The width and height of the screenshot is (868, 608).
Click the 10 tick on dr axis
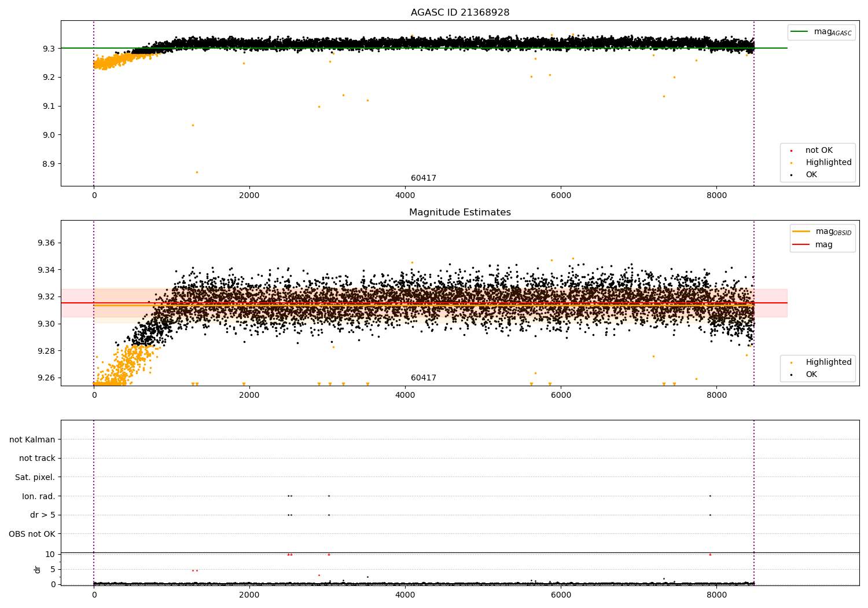50,555
